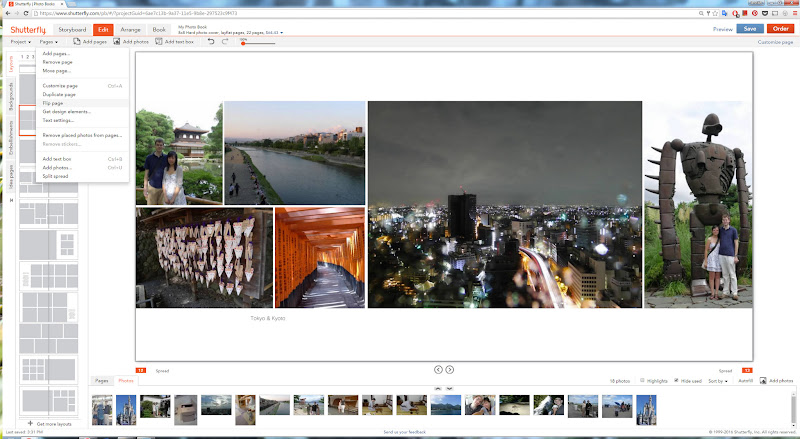Select the orange torii gate tunnel photo
Image resolution: width=800 pixels, height=439 pixels.
click(x=320, y=257)
